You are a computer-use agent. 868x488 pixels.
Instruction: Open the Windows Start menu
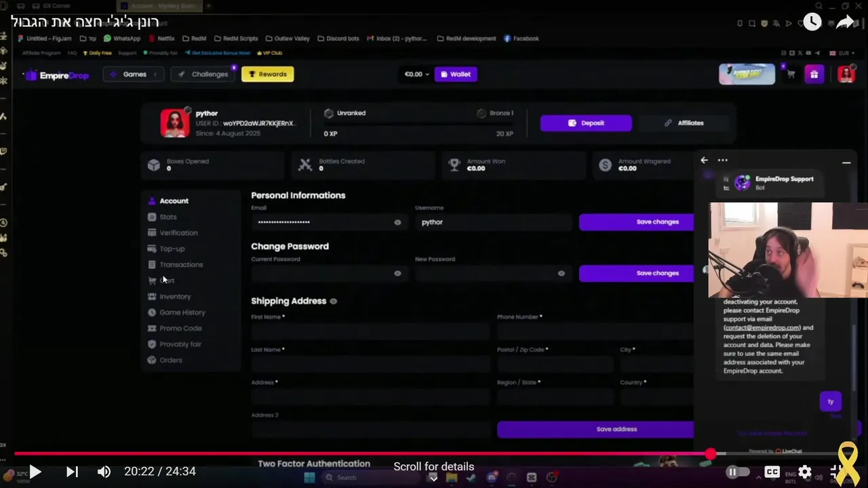(309, 477)
